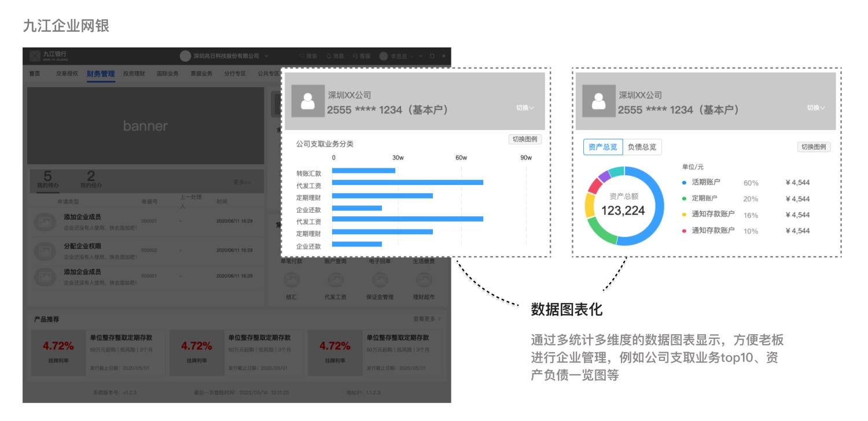The height and width of the screenshot is (421, 868).
Task: Click the red legend dot of 10% 通知存款账户
Action: coord(685,230)
